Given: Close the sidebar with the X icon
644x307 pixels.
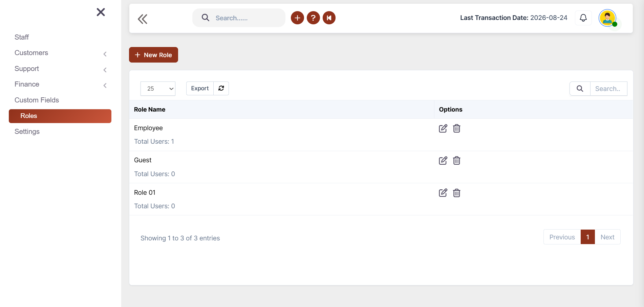Looking at the screenshot, I should point(101,12).
